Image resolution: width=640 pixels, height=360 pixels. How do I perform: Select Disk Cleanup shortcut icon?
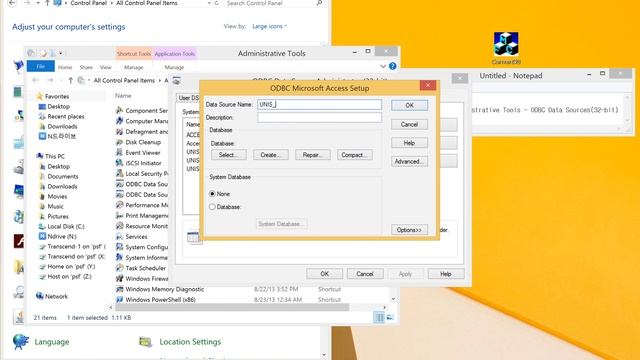point(120,142)
